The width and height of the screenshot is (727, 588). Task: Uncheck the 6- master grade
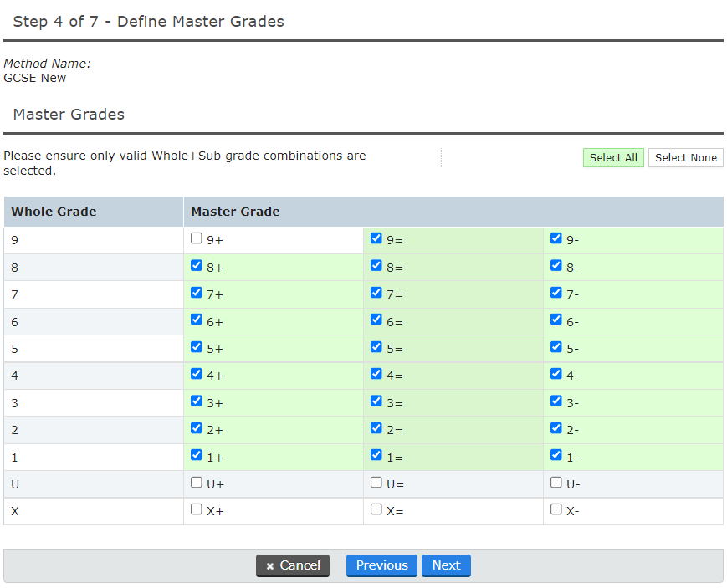555,319
